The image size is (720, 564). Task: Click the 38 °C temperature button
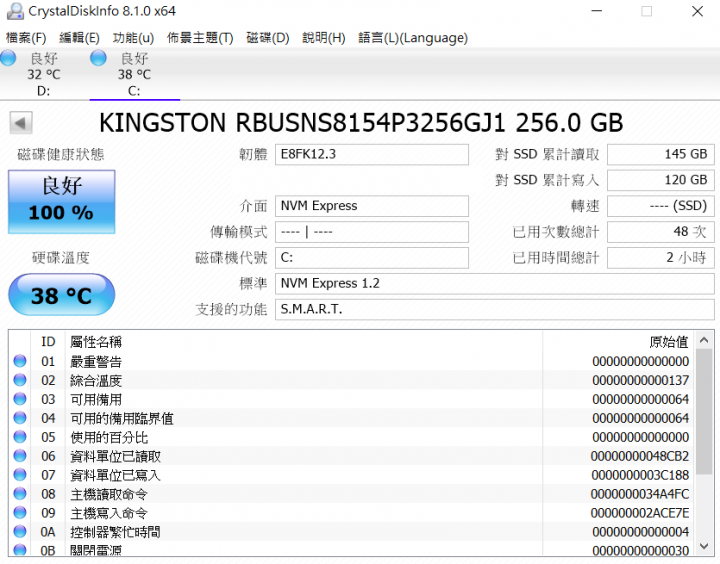coord(62,295)
